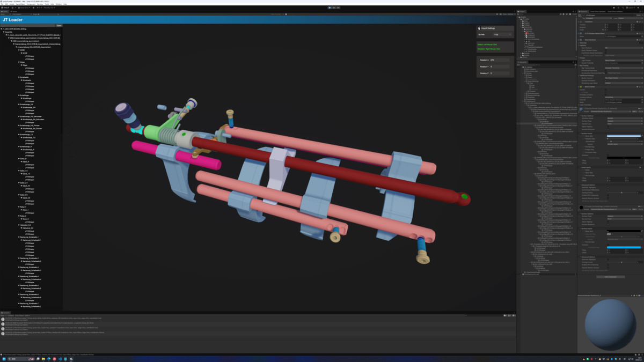Image resolution: width=644 pixels, height=362 pixels.
Task: Open the Tag dropdown in the Inspector
Action: click(599, 18)
